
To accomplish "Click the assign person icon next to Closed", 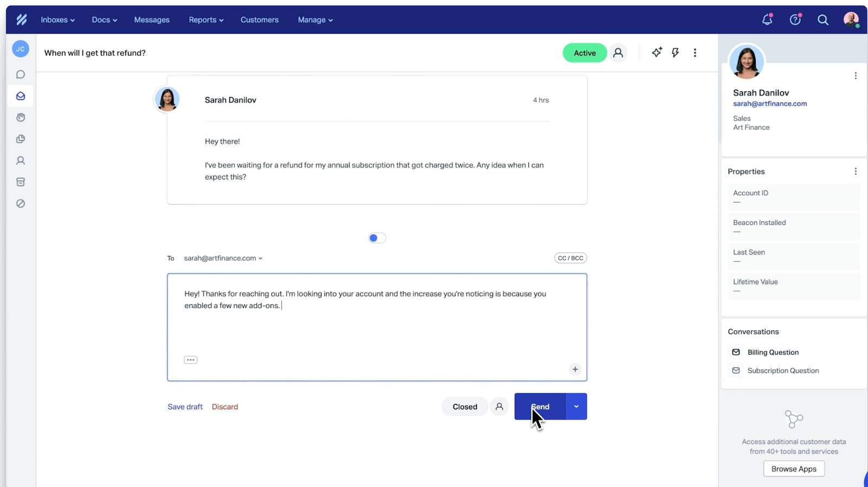I will [499, 407].
